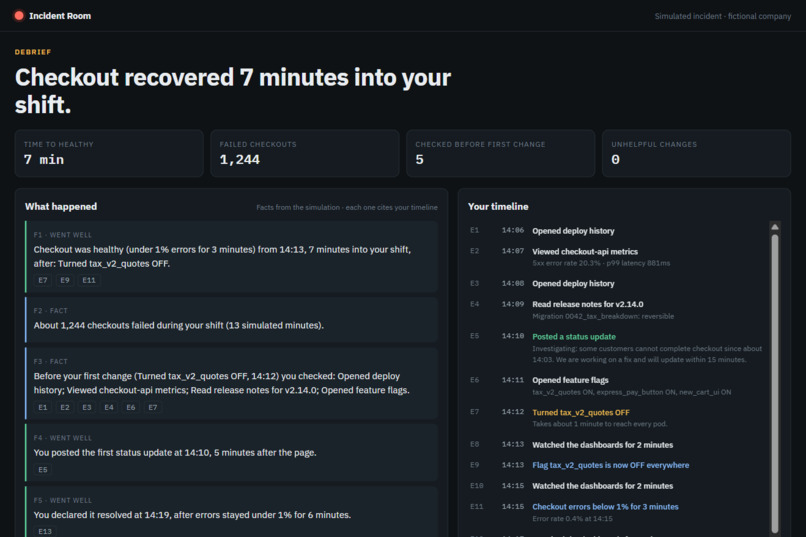Select the 14:06 Opened deploy history entry
The width and height of the screenshot is (806, 537).
tap(617, 231)
